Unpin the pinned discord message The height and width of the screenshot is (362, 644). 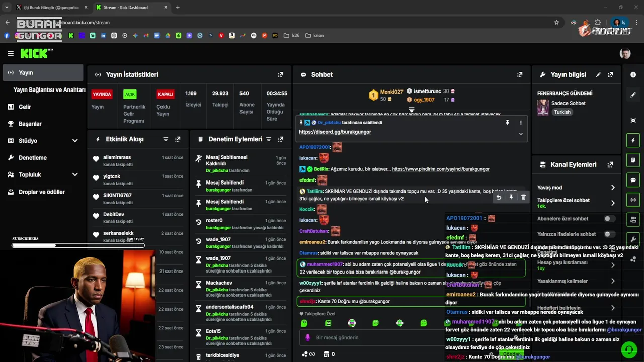(x=507, y=123)
